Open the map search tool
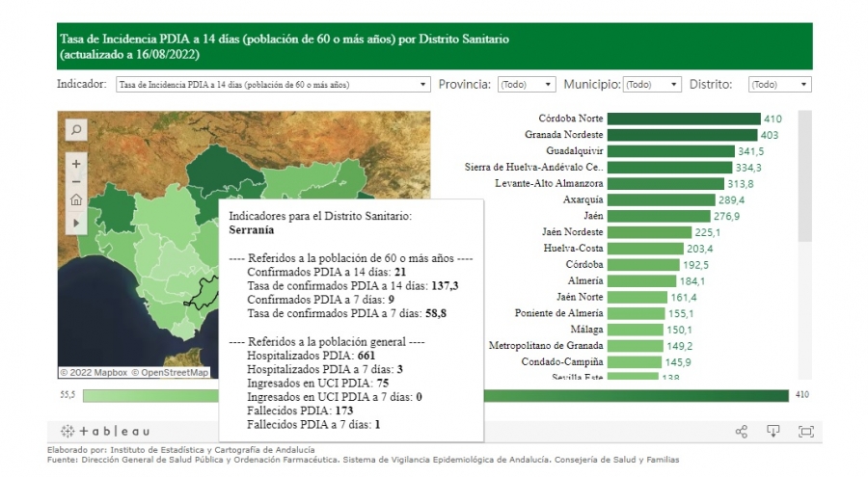Image resolution: width=868 pixels, height=477 pixels. pos(76,129)
